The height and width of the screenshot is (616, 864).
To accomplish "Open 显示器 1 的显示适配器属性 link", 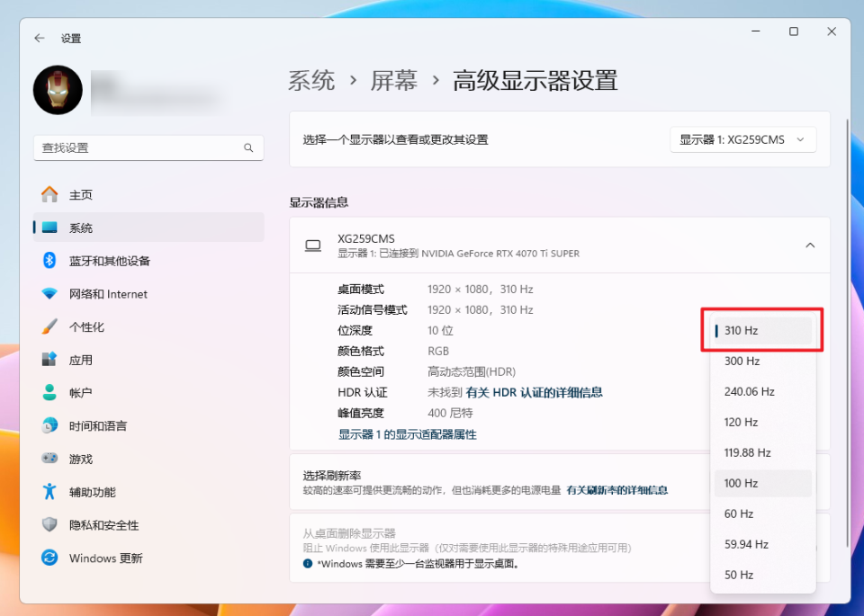I will click(407, 434).
